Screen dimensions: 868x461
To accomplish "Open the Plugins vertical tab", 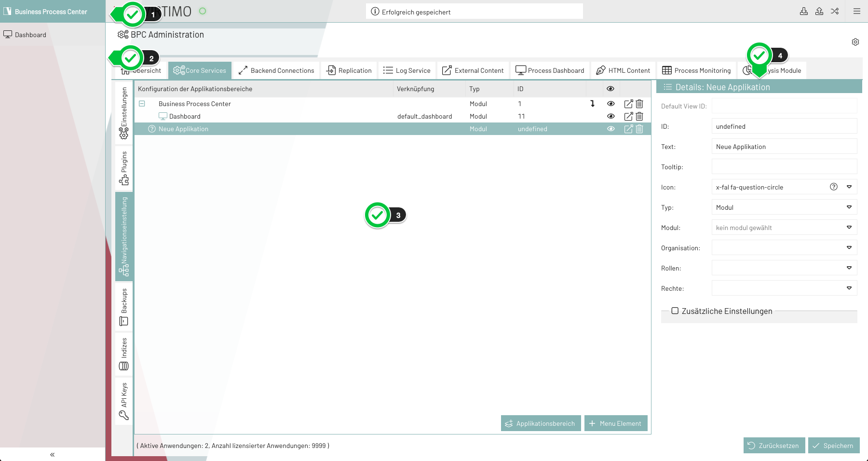I will [124, 168].
